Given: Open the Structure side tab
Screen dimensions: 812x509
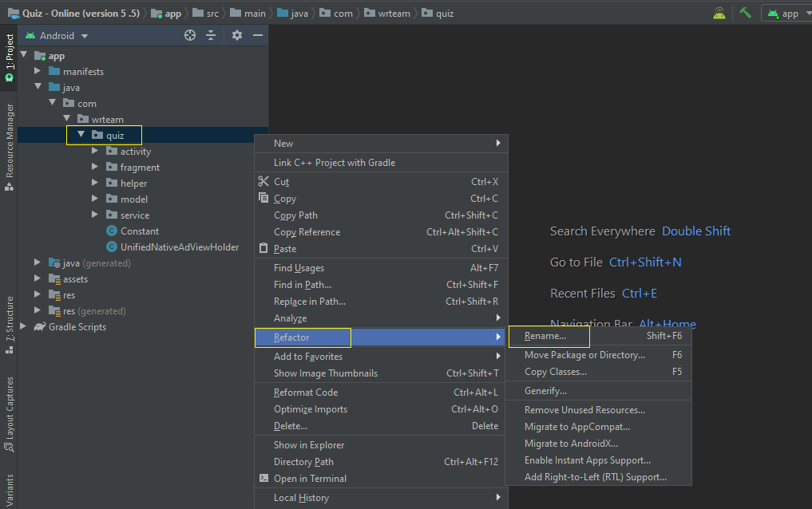Looking at the screenshot, I should [10, 326].
